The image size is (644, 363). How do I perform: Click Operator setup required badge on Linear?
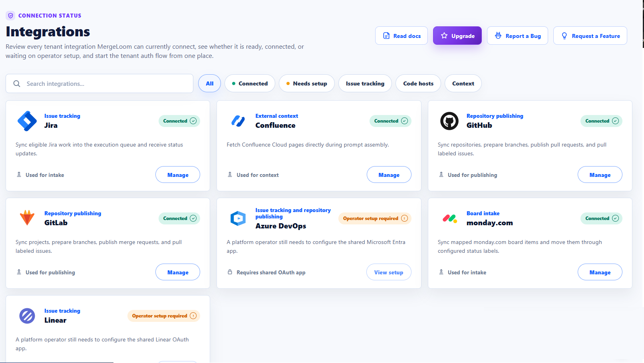tap(164, 316)
